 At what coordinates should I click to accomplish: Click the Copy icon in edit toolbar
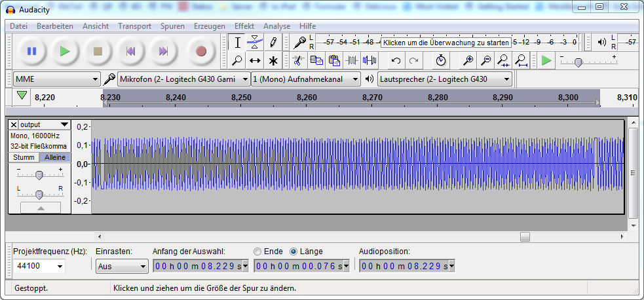coord(316,61)
